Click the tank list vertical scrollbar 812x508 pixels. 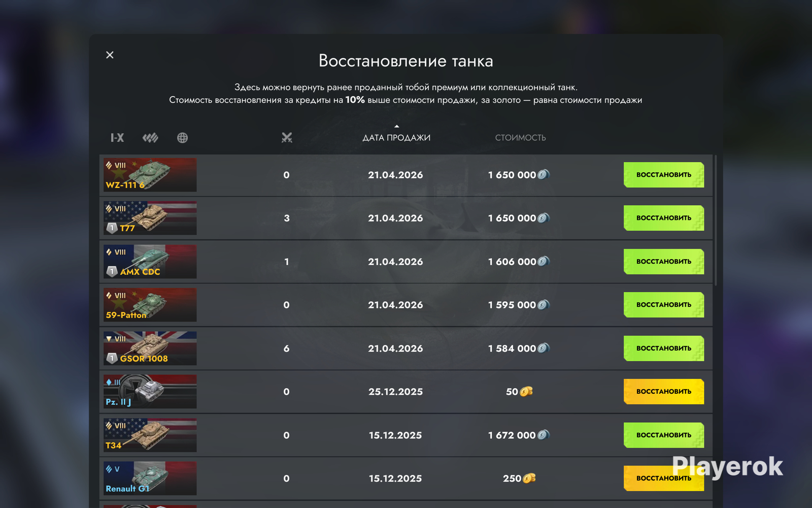[716, 220]
